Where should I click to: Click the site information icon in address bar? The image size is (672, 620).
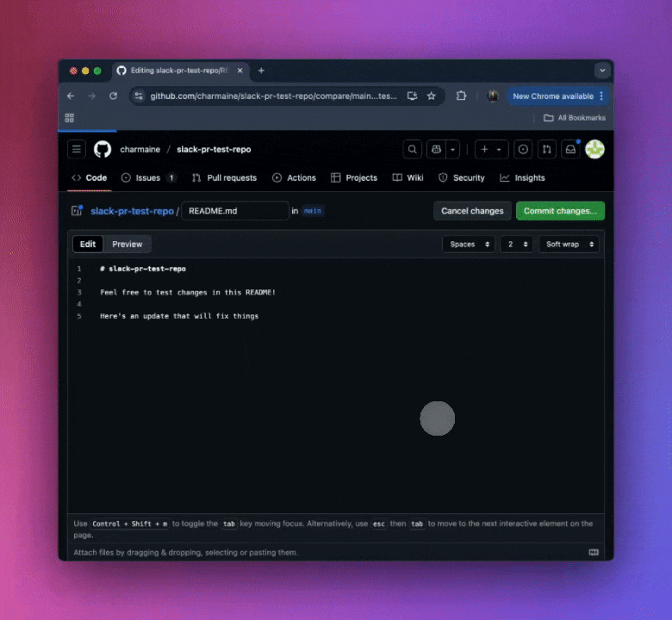click(x=139, y=96)
